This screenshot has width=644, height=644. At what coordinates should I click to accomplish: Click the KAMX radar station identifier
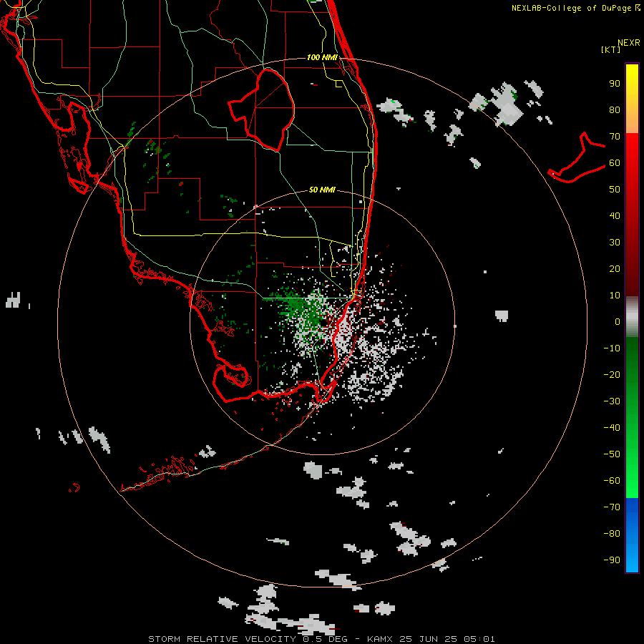click(x=380, y=639)
